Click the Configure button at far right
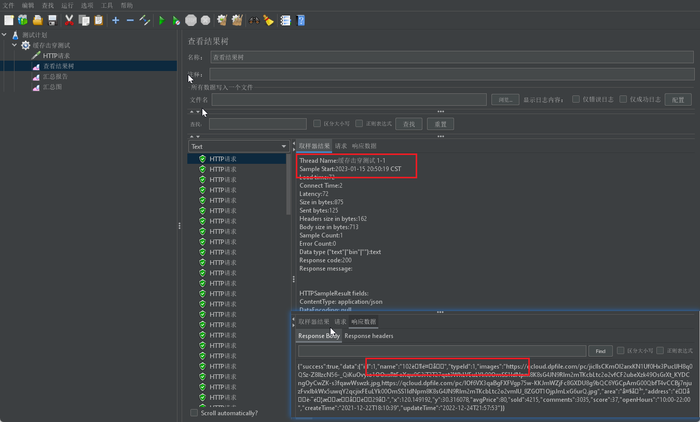Viewport: 700px width, 422px height. (678, 100)
